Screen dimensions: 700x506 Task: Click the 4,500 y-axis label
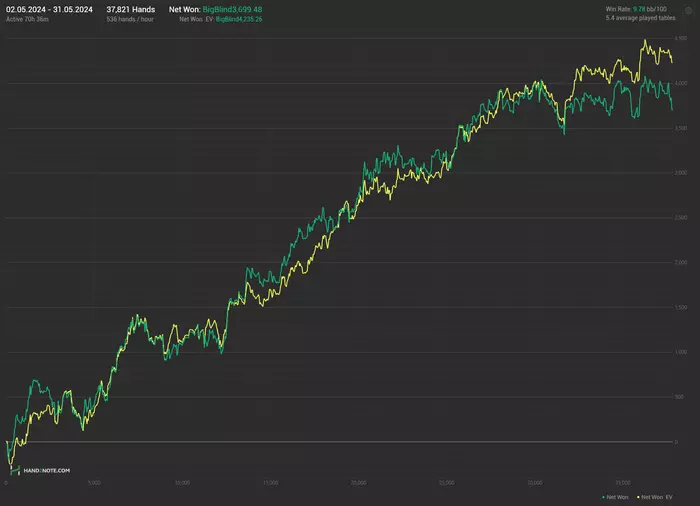pyautogui.click(x=681, y=38)
